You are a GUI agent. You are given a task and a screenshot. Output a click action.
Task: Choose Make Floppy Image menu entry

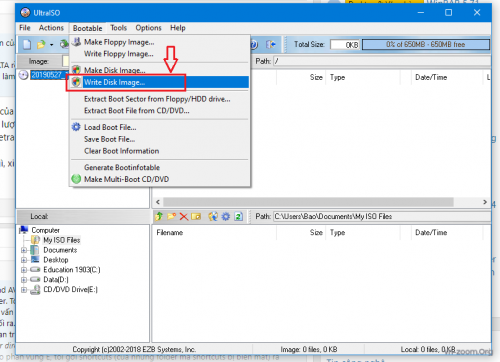click(159, 42)
